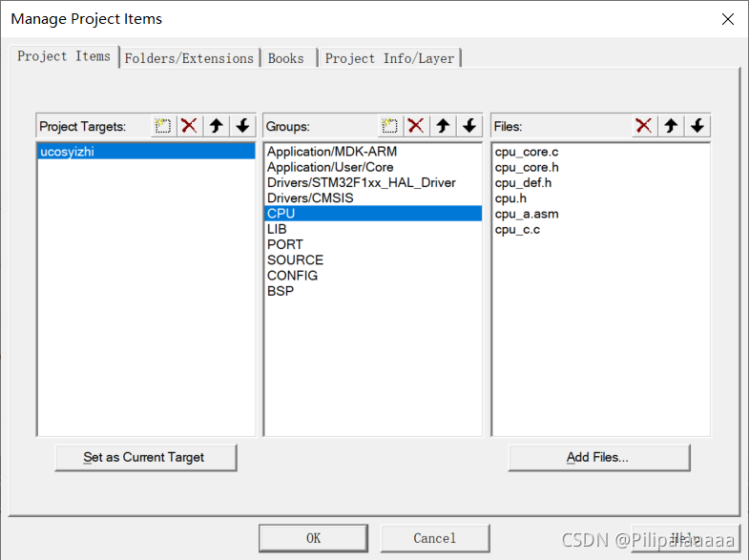Delete the selected file from Files
Screen dimensions: 749x560
tap(644, 126)
